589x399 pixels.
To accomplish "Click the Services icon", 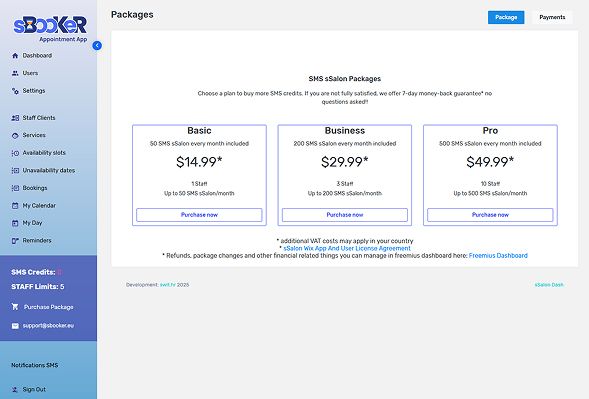I will 15,135.
